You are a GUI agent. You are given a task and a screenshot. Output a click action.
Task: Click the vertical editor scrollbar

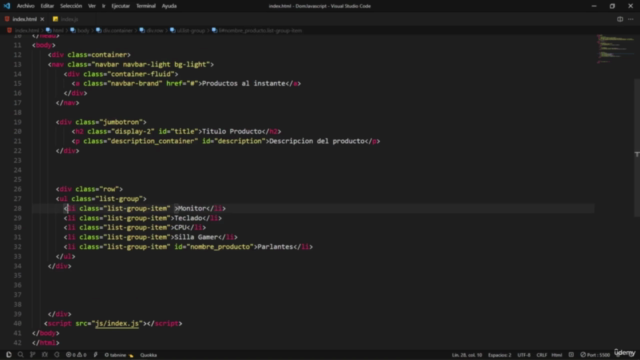pos(637,147)
